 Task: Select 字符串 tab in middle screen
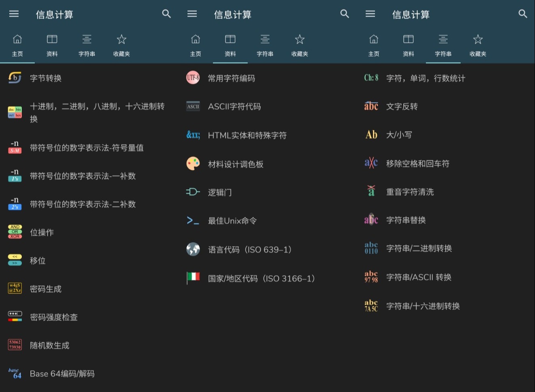coord(265,45)
